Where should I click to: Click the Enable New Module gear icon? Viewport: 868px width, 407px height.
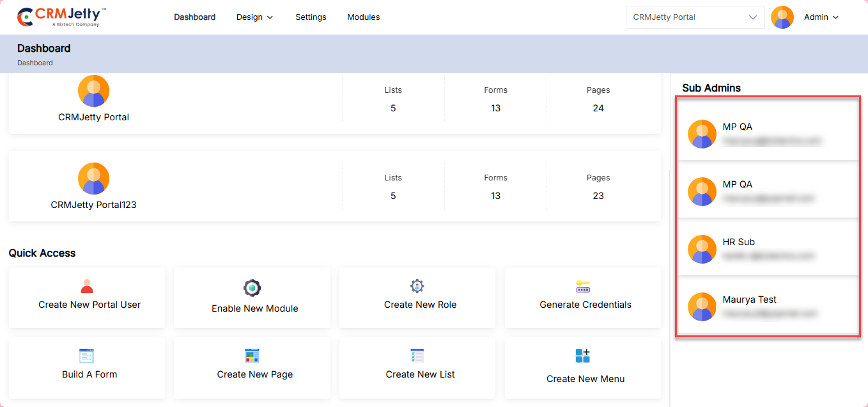(x=252, y=288)
